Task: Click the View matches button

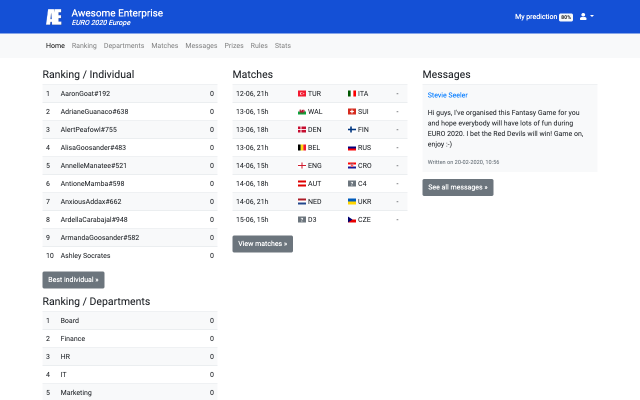Action: coord(262,244)
